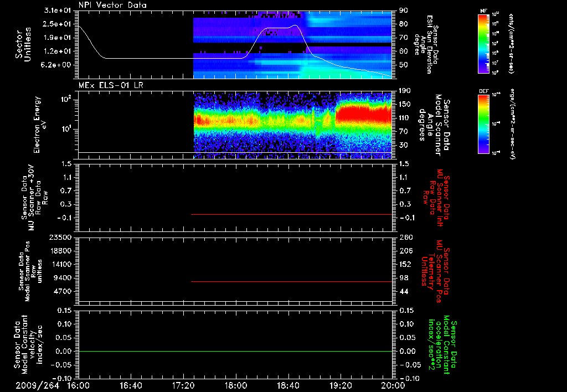Click the green zero-velocity line

[235, 351]
